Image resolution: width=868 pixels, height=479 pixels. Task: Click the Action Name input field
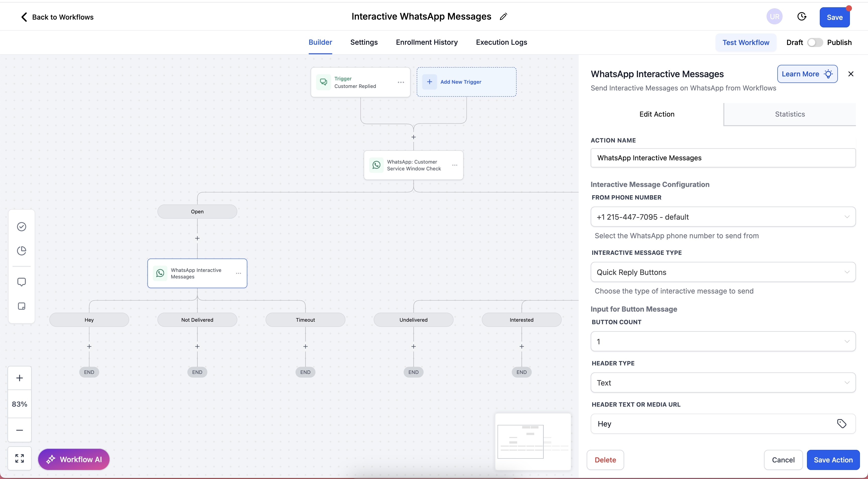coord(723,158)
